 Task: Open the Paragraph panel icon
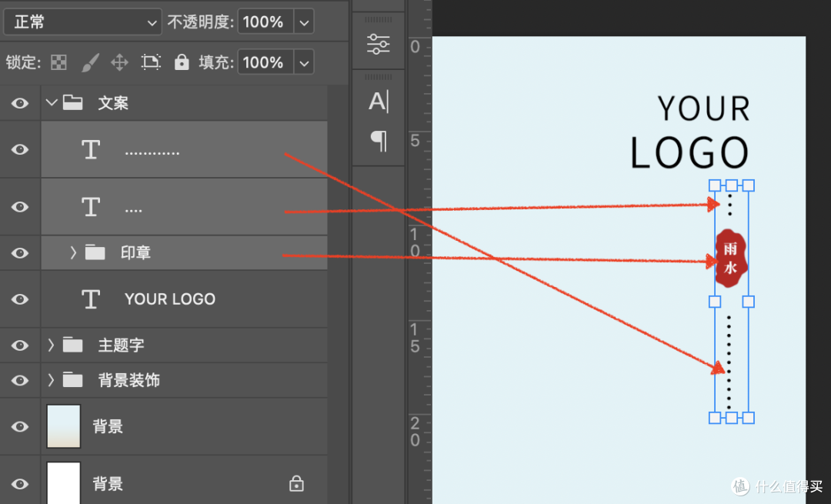pyautogui.click(x=379, y=141)
